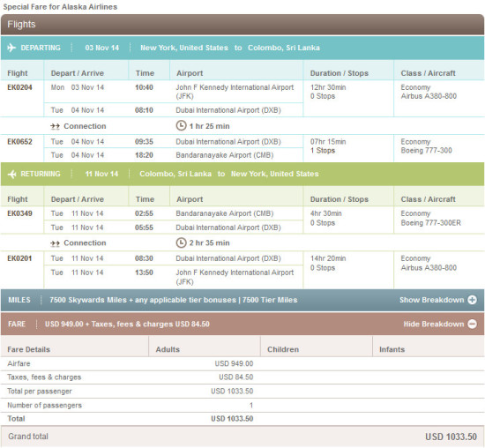Click the returning airplane icon
This screenshot has width=485, height=448.
click(x=11, y=174)
